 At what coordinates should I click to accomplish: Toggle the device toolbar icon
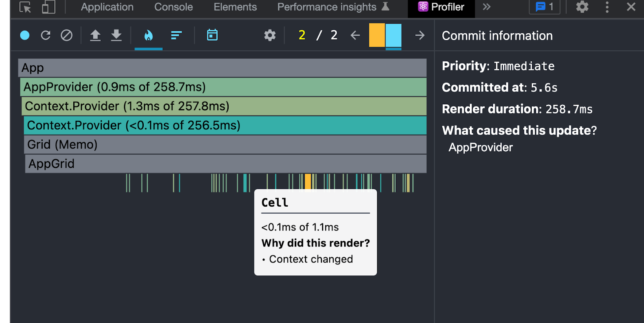(x=48, y=7)
